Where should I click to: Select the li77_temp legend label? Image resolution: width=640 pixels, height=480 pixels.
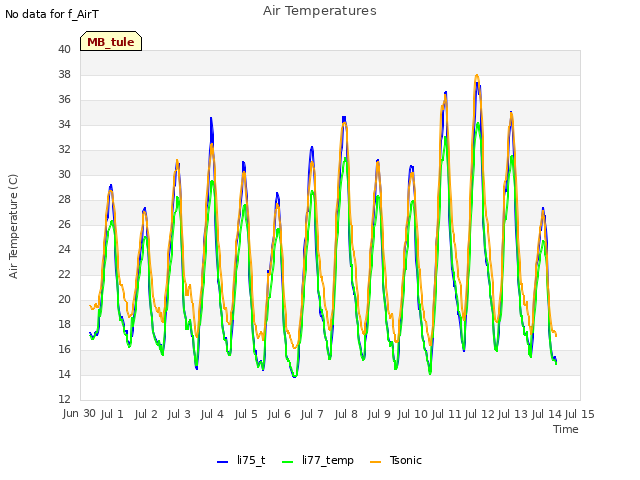[x=328, y=460]
